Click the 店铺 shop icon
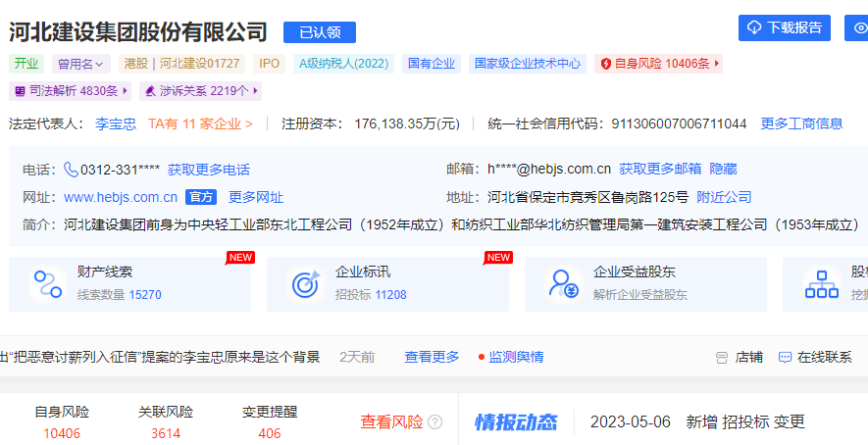This screenshot has width=868, height=445. pyautogui.click(x=721, y=358)
